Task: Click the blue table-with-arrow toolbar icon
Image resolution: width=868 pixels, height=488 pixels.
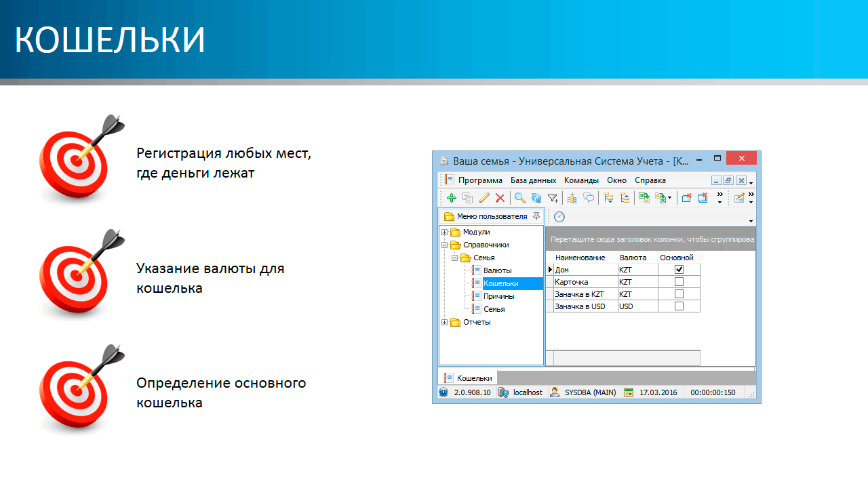Action: pyautogui.click(x=572, y=198)
